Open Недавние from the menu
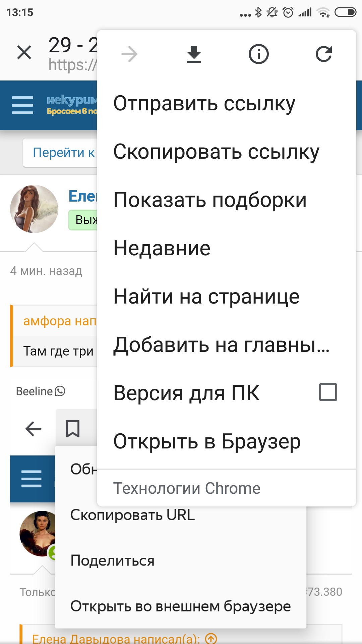 pos(162,248)
